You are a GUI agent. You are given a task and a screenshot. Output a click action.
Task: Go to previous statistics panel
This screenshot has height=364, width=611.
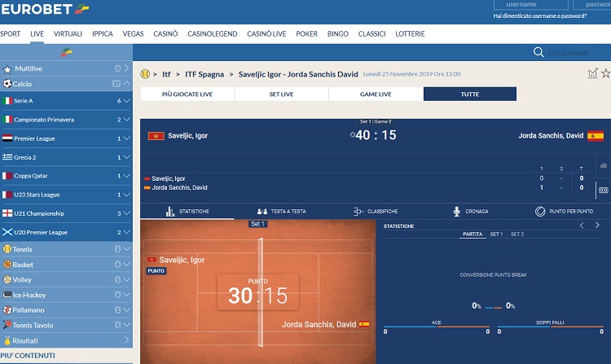click(582, 226)
